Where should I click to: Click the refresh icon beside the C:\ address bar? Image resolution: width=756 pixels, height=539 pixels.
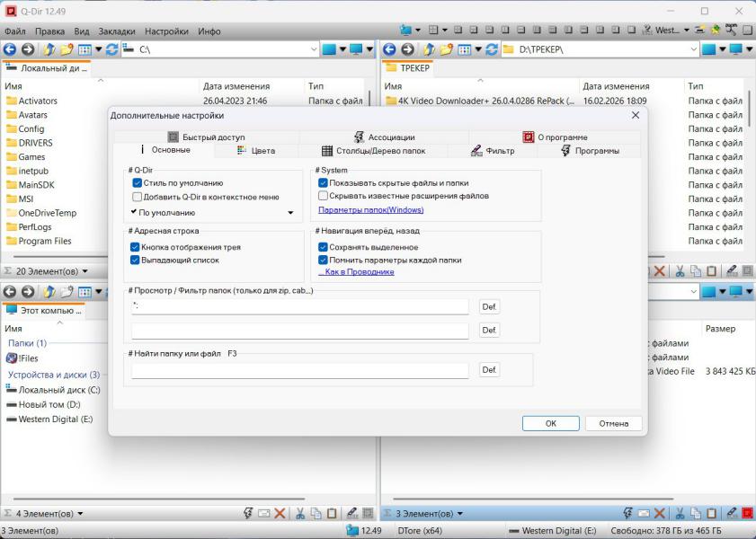point(111,49)
